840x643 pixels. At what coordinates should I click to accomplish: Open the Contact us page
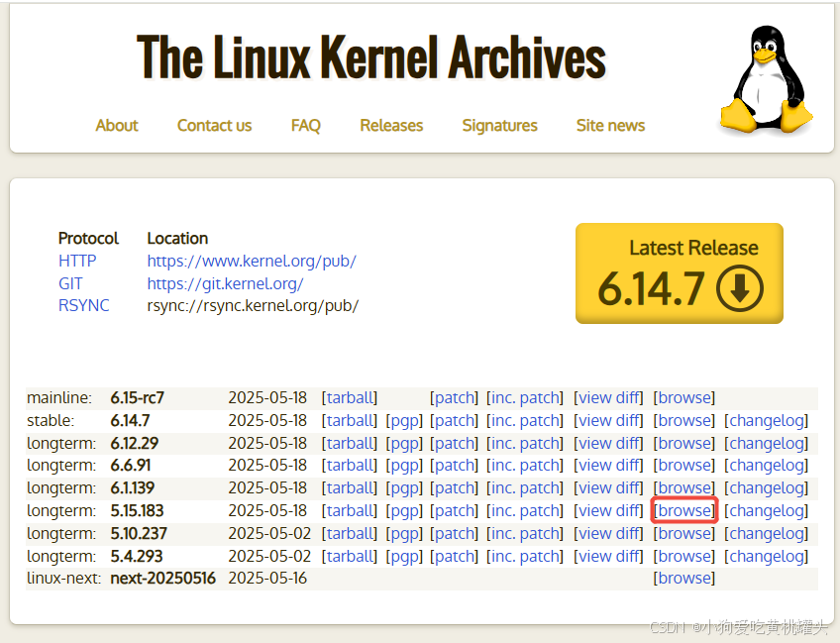pyautogui.click(x=214, y=126)
